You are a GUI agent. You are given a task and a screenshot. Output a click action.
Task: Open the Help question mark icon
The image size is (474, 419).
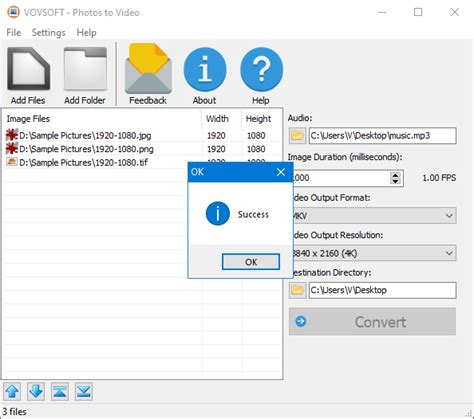point(261,69)
